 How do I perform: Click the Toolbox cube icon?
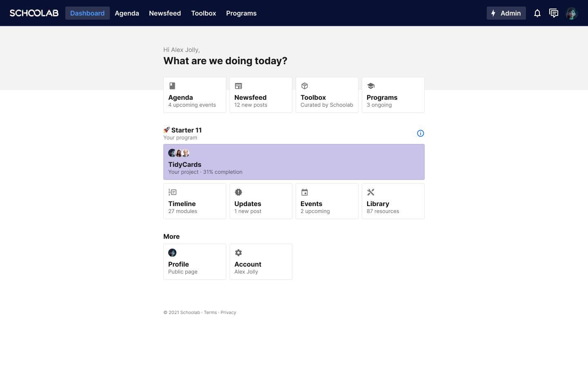click(304, 86)
